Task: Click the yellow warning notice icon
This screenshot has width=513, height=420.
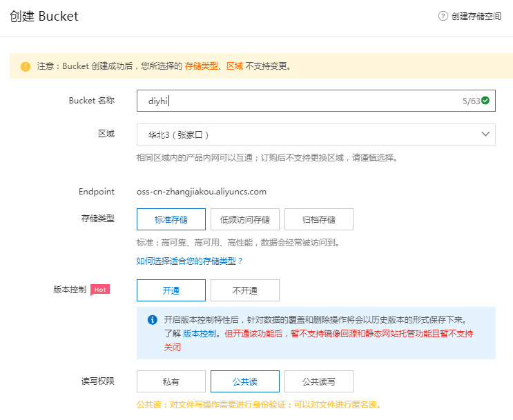Action: (26, 66)
